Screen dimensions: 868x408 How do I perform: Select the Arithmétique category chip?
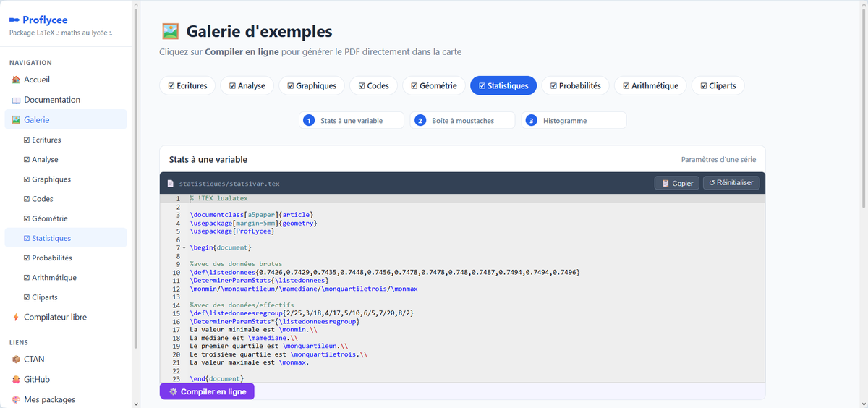tap(650, 85)
